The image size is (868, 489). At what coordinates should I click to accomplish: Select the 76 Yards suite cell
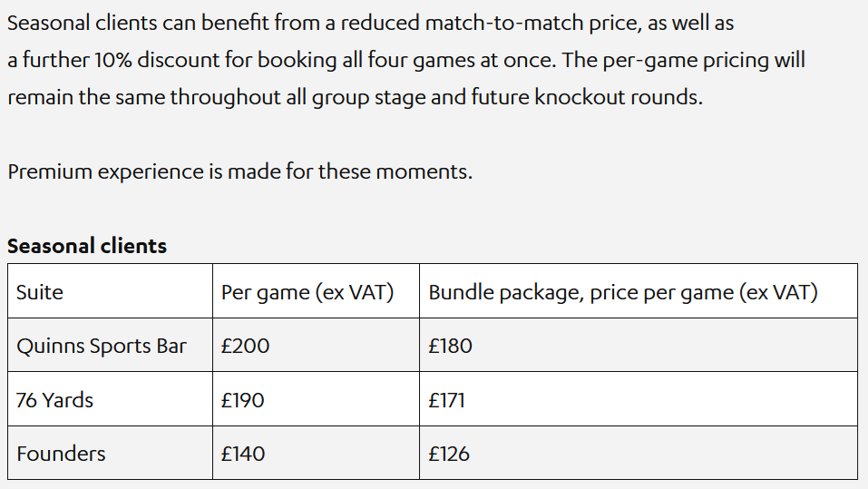point(110,399)
